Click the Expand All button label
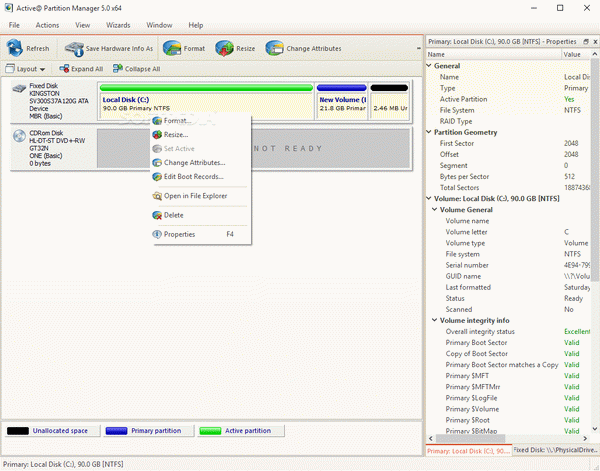 pos(87,69)
